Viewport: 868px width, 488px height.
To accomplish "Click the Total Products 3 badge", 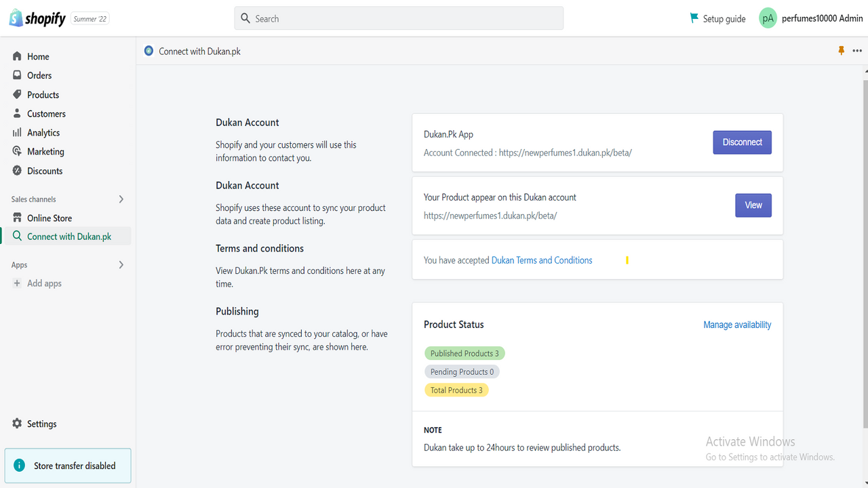I will 456,390.
